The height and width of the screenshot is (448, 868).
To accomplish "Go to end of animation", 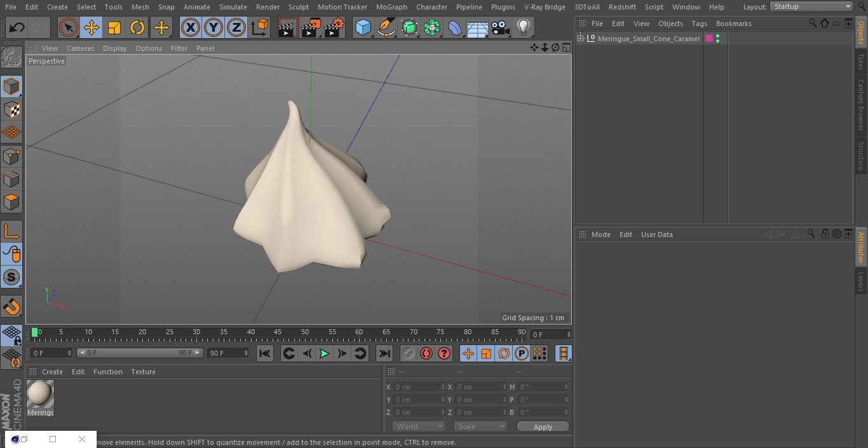I will (384, 353).
